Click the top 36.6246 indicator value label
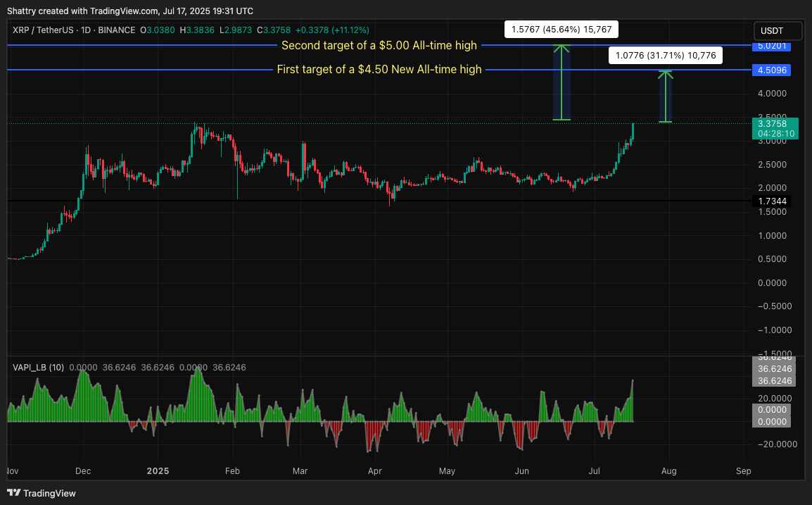 point(774,359)
